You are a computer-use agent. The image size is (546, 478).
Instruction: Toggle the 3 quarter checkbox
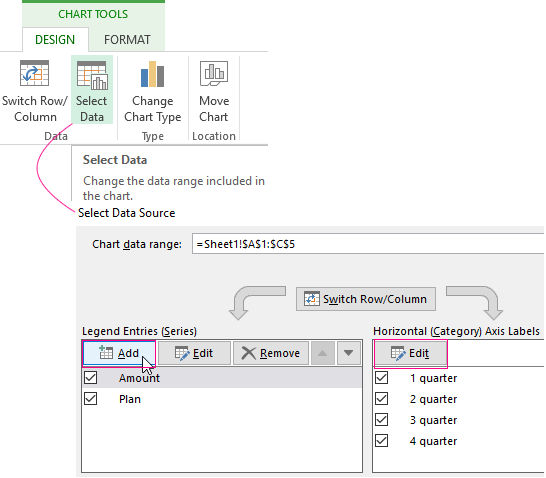382,420
